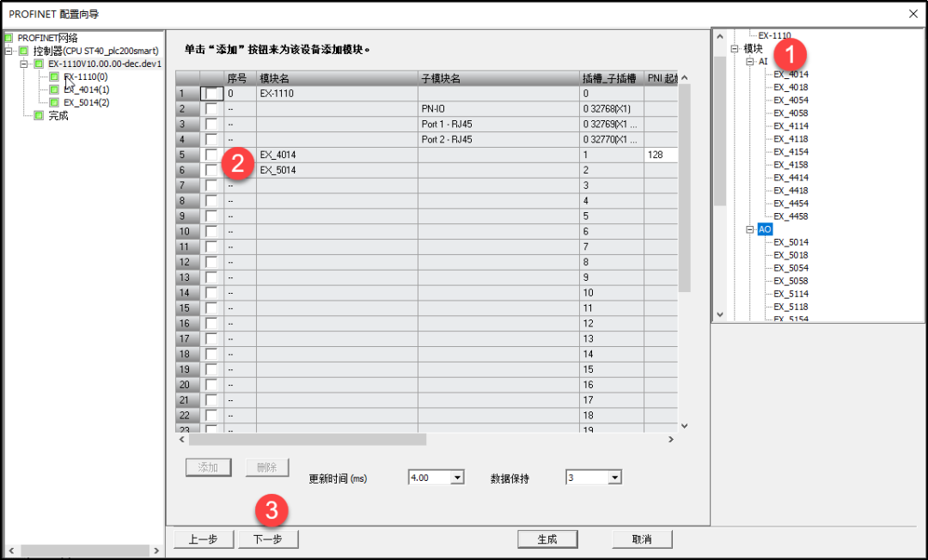Tick checkbox in row 1 EX-1110
Image resolution: width=928 pixels, height=560 pixels.
coord(211,94)
